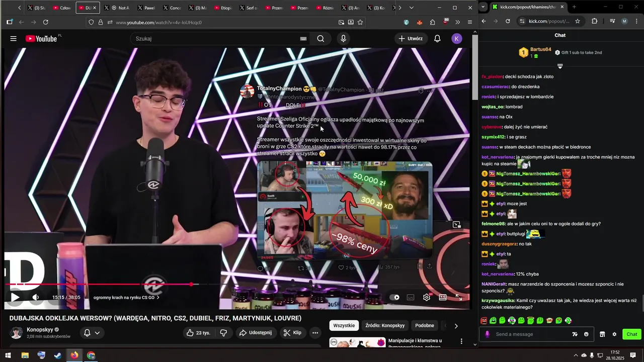Close the active YouTube browser tab
Screen dimensions: 644x362
click(94, 8)
